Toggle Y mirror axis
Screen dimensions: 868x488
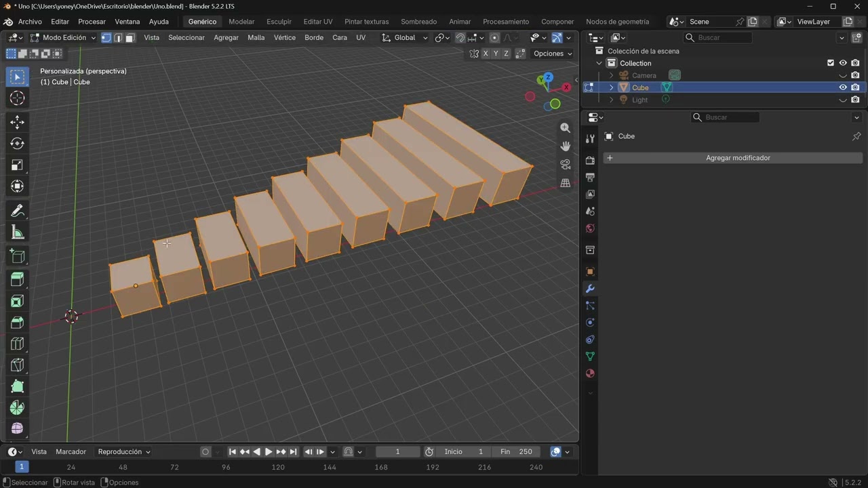496,54
